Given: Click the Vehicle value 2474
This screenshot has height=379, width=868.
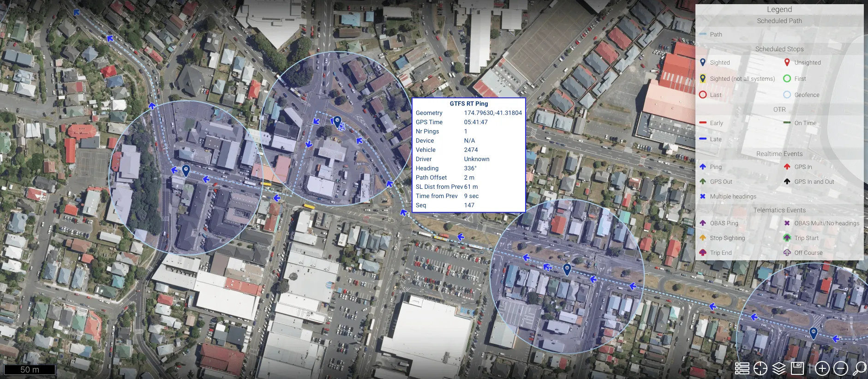Looking at the screenshot, I should (x=471, y=150).
